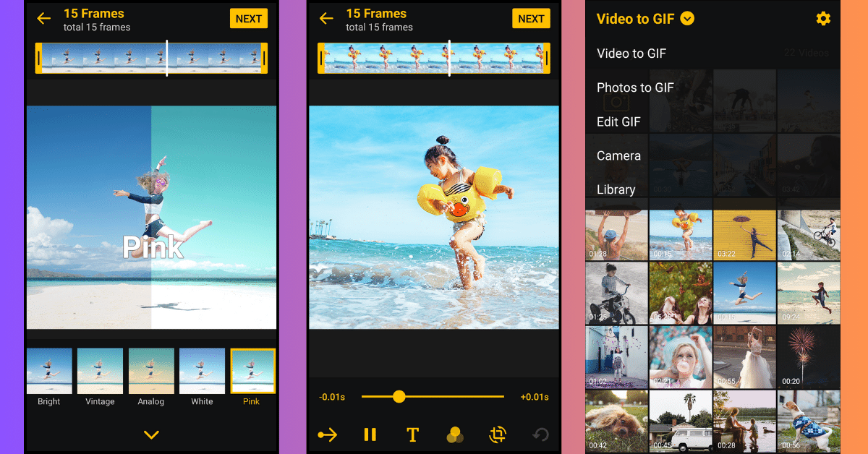Screen dimensions: 868x454
Task: Open settings with the gear icon
Action: [823, 19]
